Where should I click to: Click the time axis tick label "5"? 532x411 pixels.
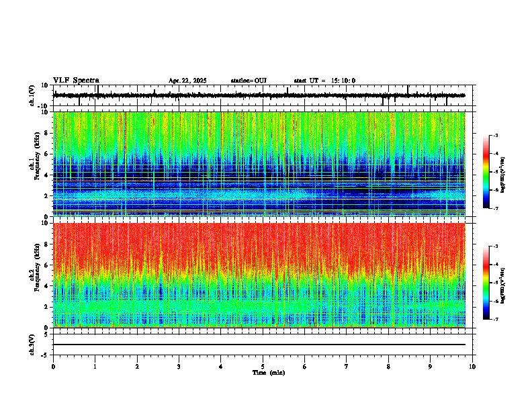coord(263,367)
